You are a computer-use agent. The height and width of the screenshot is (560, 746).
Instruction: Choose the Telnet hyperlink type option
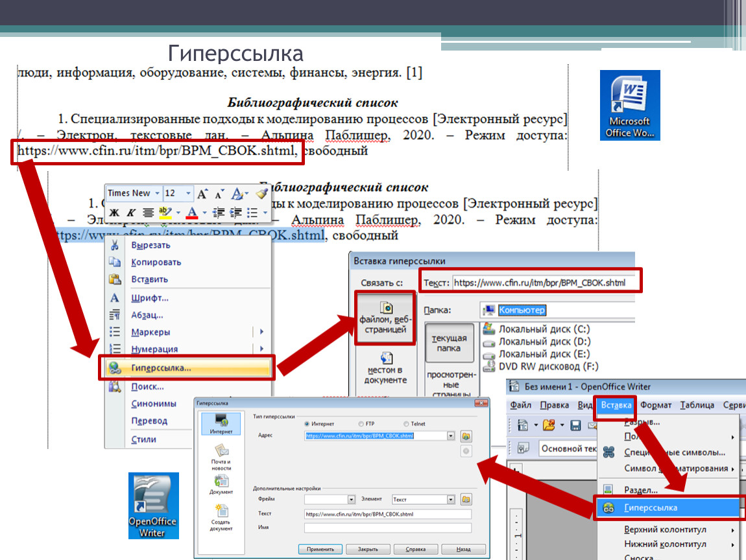(406, 423)
